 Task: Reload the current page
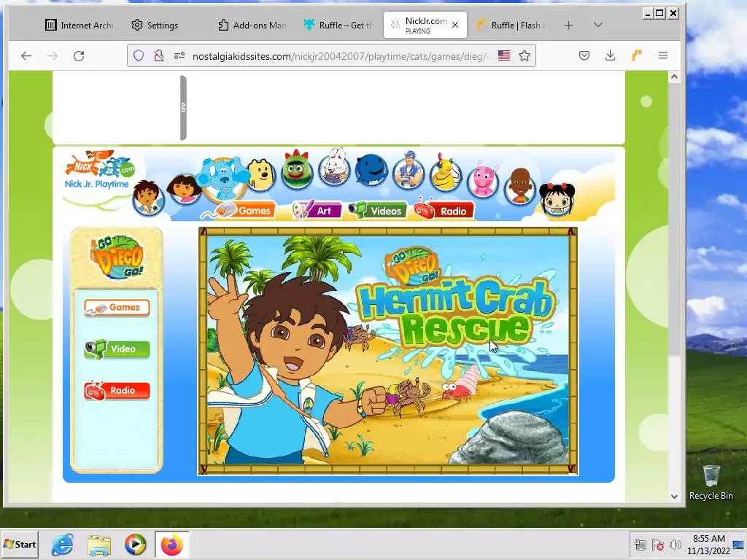[79, 55]
